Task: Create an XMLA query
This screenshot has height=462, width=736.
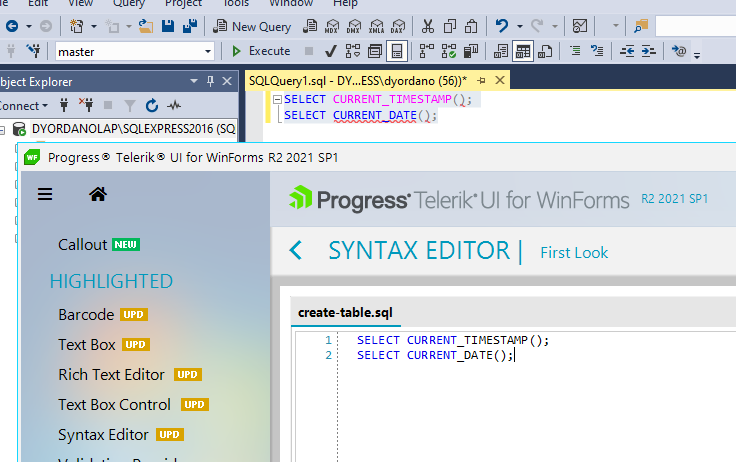Action: coord(376,26)
